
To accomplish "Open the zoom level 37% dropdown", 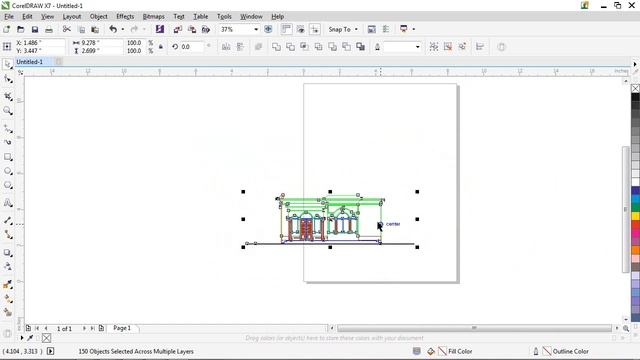I will 256,29.
